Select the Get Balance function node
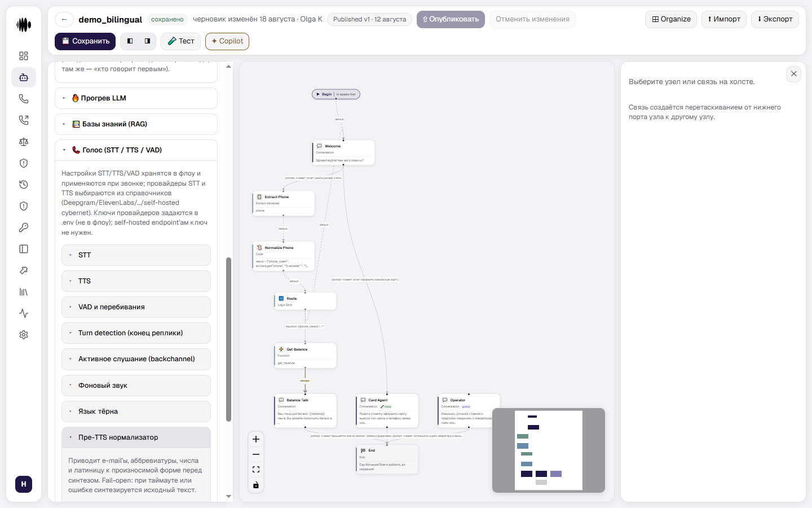 tap(305, 356)
